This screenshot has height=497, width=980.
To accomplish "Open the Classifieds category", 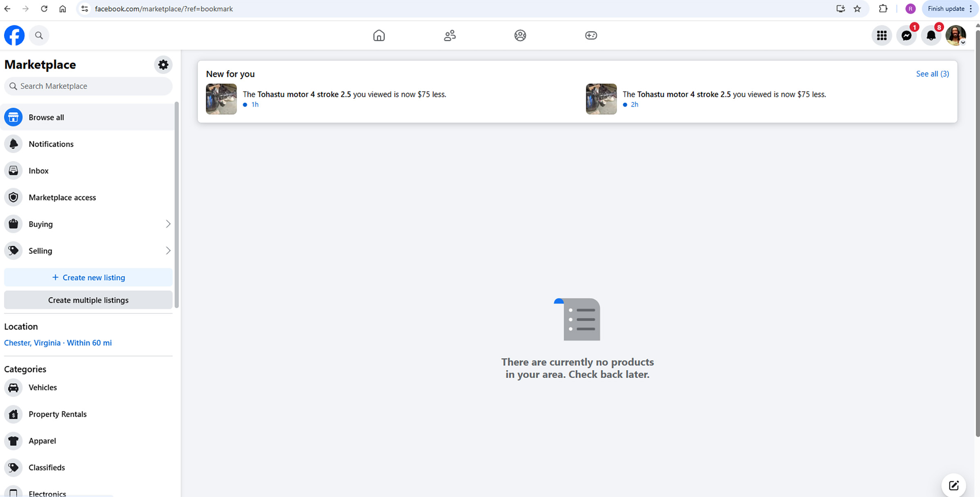I will click(x=88, y=468).
